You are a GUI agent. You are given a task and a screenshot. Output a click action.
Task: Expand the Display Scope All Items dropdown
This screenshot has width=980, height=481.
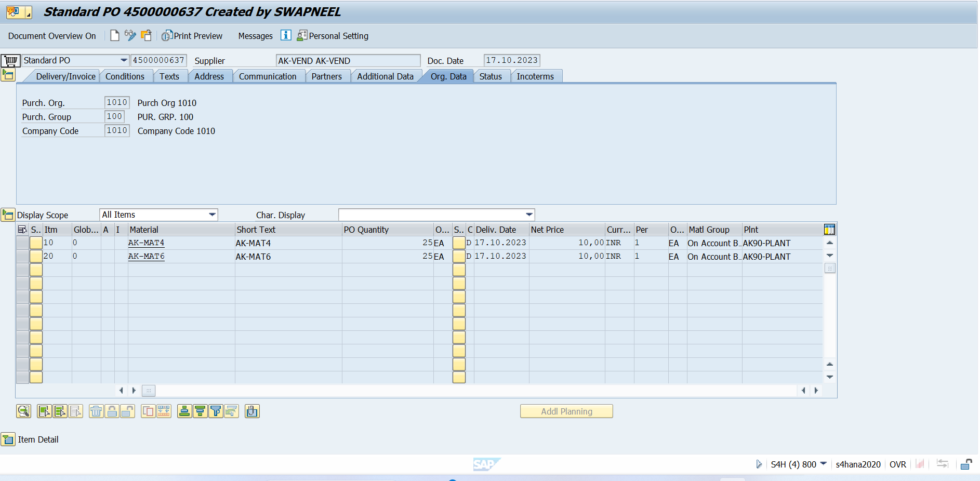[x=212, y=215]
